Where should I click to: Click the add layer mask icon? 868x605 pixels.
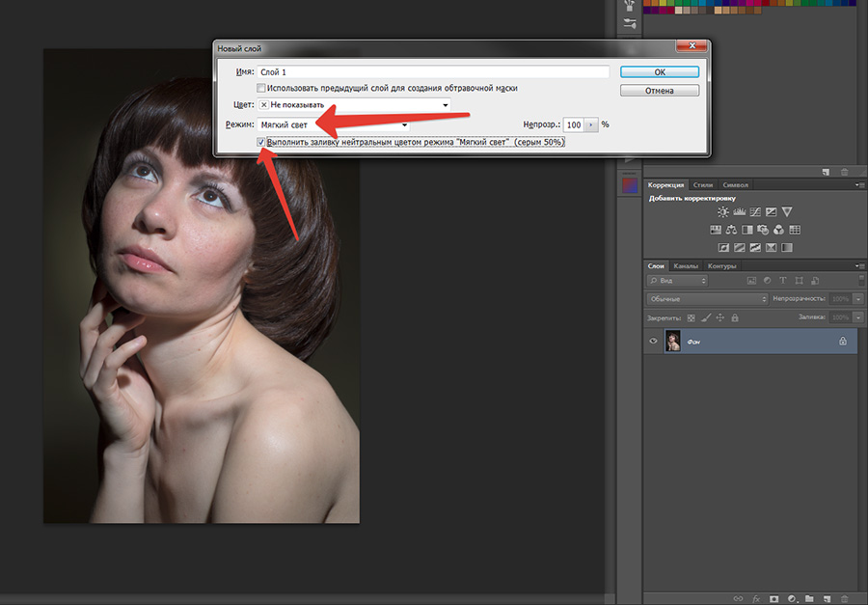tap(773, 598)
